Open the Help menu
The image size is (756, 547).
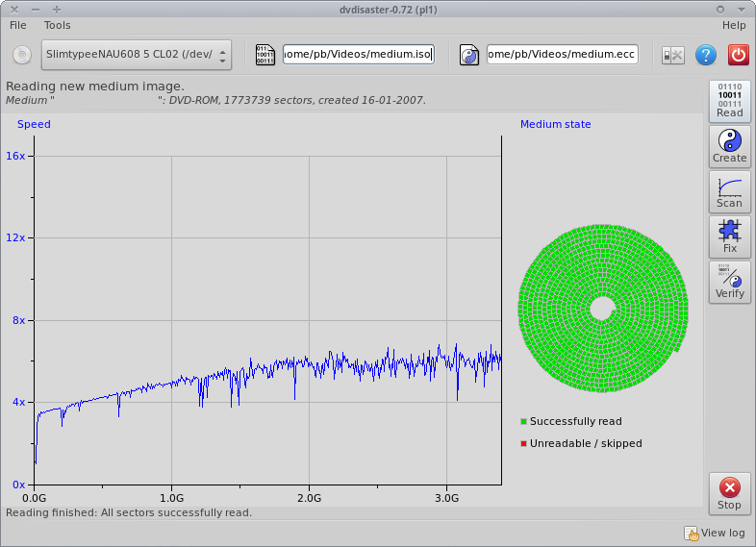point(733,25)
